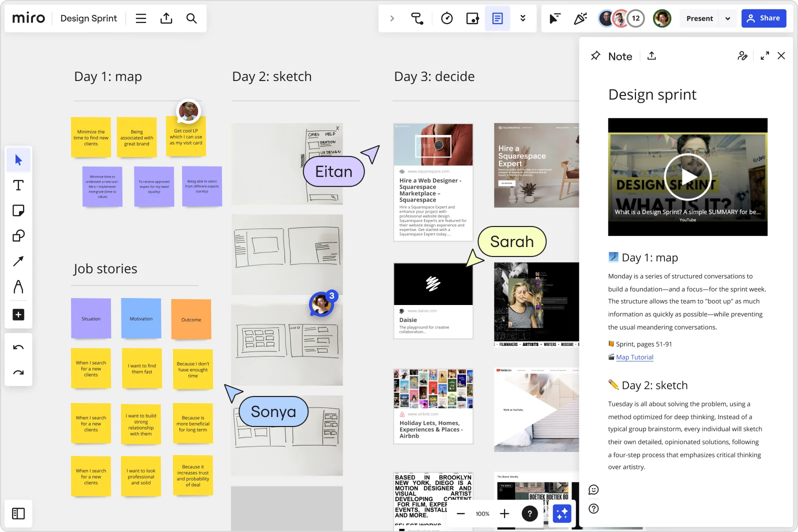Open the Miro AI sparkle button
Viewport: 798px width, 532px height.
pos(561,513)
